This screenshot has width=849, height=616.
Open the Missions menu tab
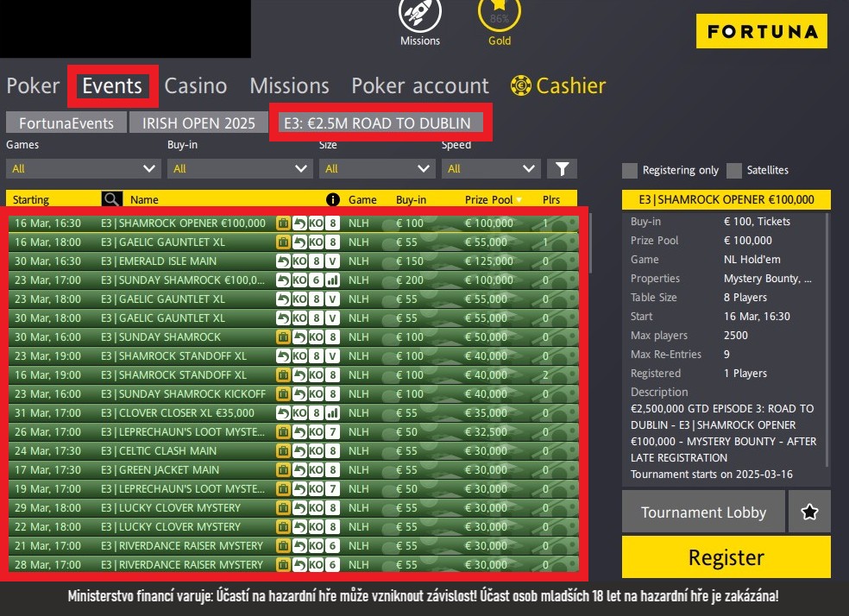pos(289,85)
